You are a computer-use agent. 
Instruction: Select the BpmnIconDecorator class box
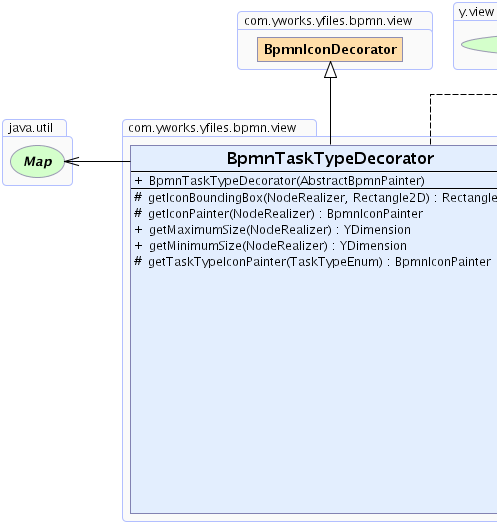coord(330,49)
